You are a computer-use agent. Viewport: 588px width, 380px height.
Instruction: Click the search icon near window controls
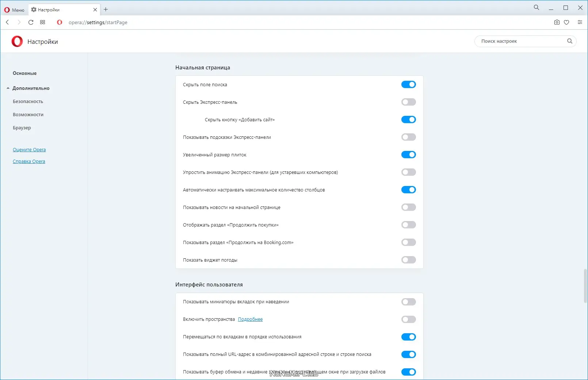pos(536,7)
